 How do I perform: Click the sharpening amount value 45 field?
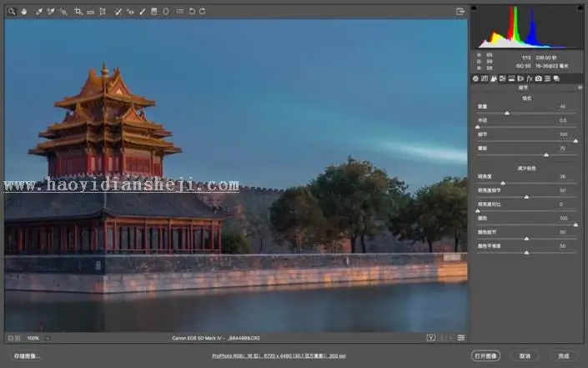(x=562, y=107)
